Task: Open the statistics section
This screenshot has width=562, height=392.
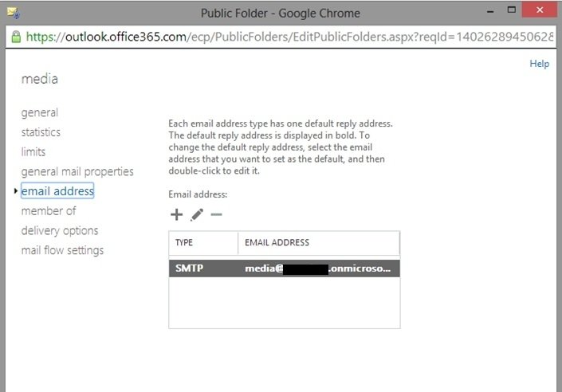Action: (41, 132)
